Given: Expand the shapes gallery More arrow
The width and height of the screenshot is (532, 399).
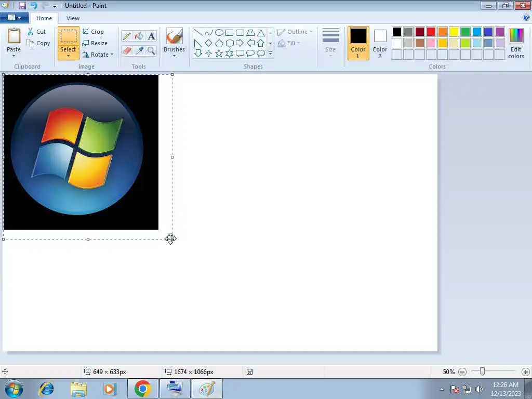Looking at the screenshot, I should coord(270,54).
